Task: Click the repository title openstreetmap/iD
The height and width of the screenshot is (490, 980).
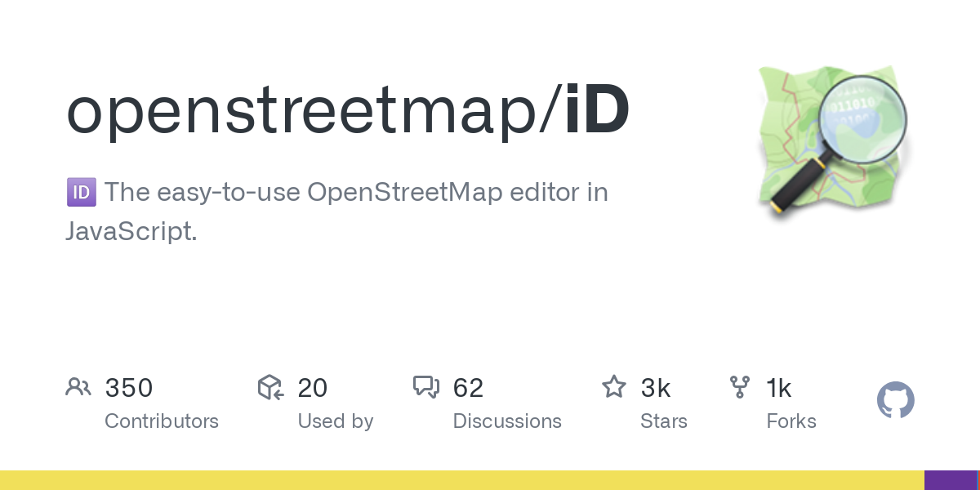Action: pos(348,112)
